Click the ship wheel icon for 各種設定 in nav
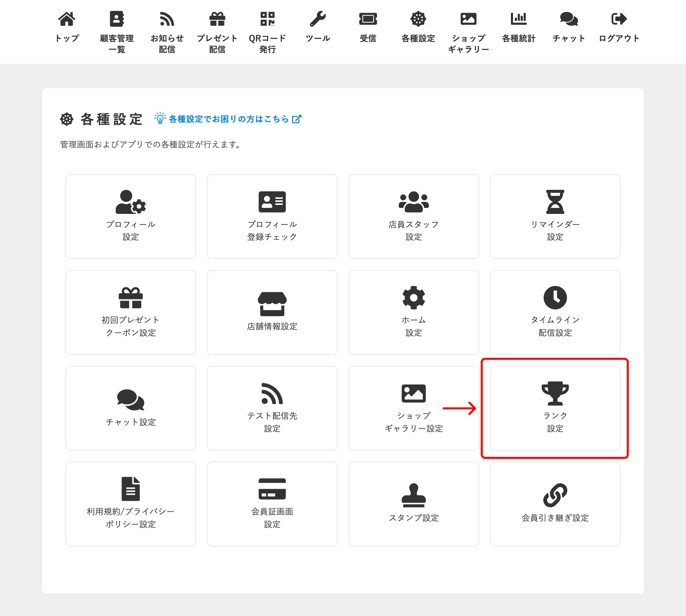Image resolution: width=686 pixels, height=616 pixels. (418, 19)
